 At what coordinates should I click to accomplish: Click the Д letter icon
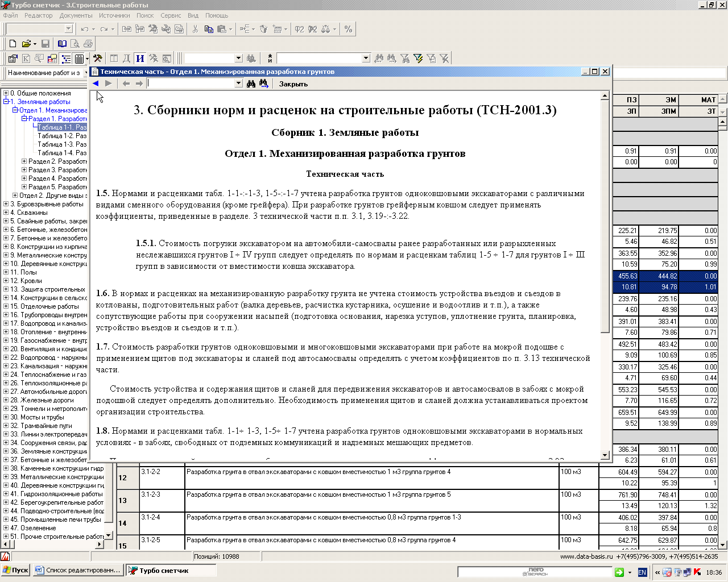pos(127,58)
